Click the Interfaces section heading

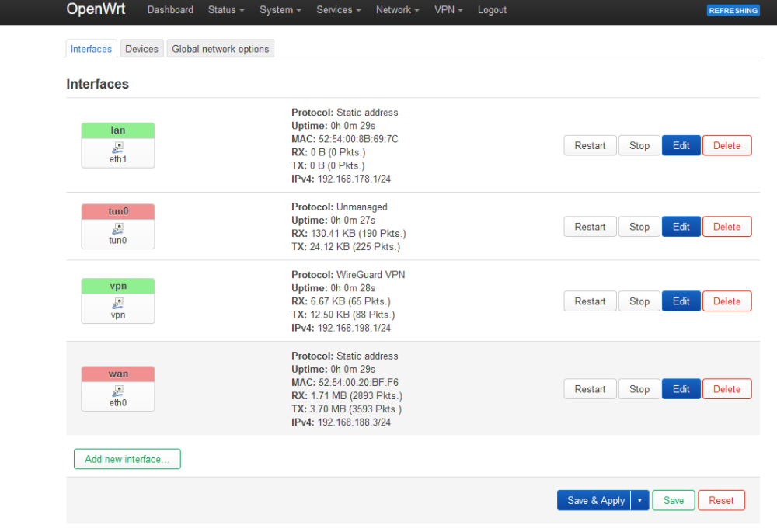coord(98,84)
